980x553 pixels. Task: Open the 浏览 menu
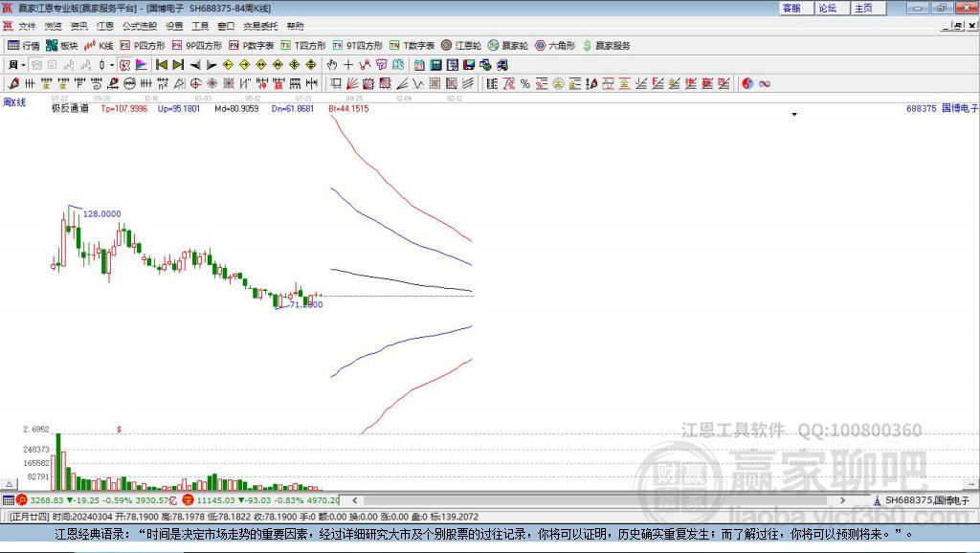pos(54,26)
